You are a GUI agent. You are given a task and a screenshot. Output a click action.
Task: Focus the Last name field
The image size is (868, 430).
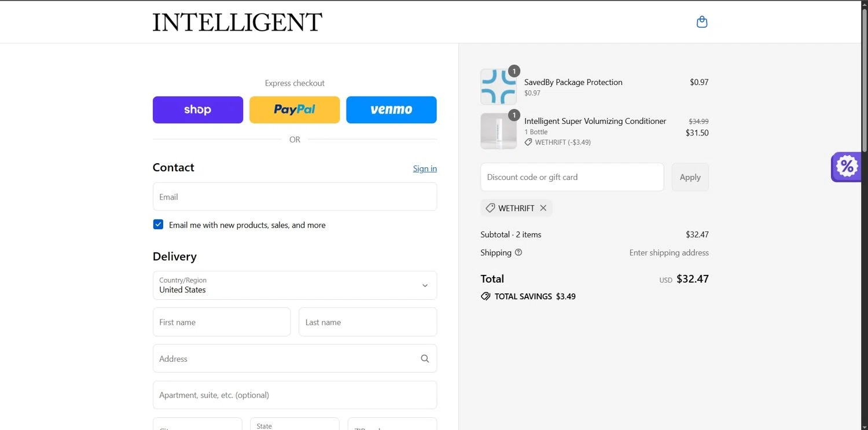[367, 322]
